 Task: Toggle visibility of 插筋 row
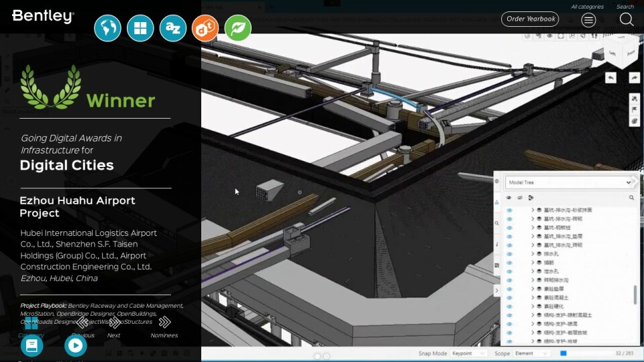click(x=509, y=263)
